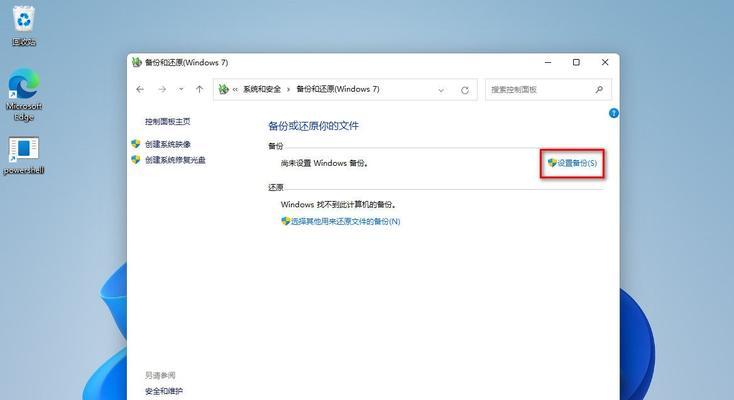
Task: Click 创建系统修复光盘 link
Action: (175, 160)
